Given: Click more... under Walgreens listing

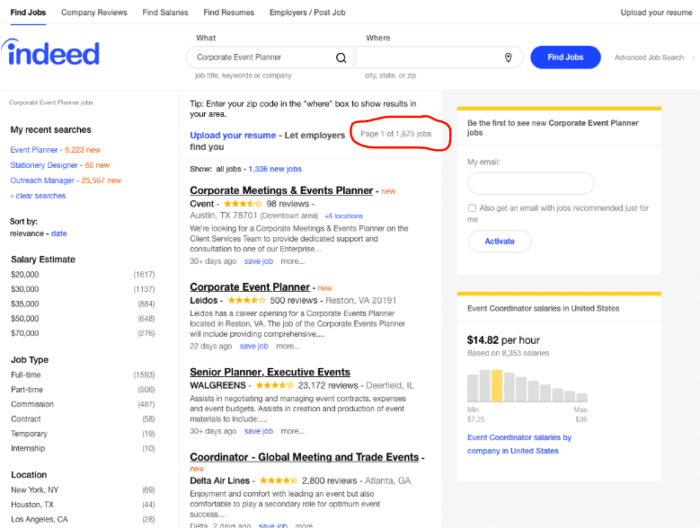Looking at the screenshot, I should point(292,431).
